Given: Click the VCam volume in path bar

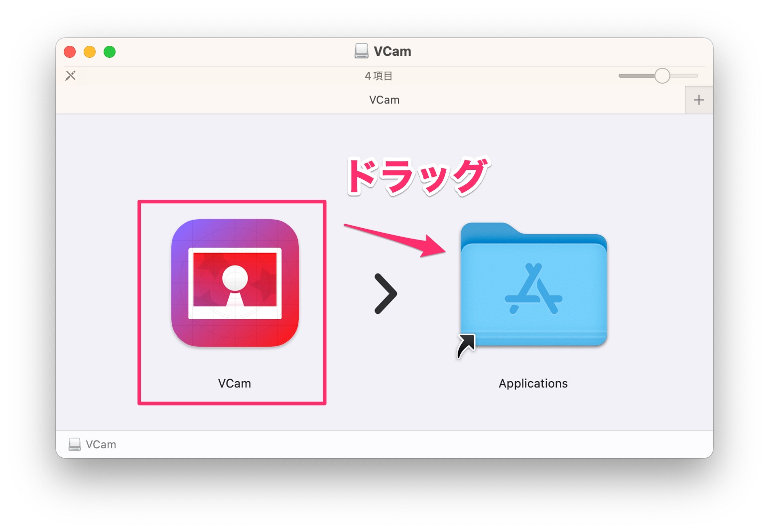Looking at the screenshot, I should tap(93, 444).
